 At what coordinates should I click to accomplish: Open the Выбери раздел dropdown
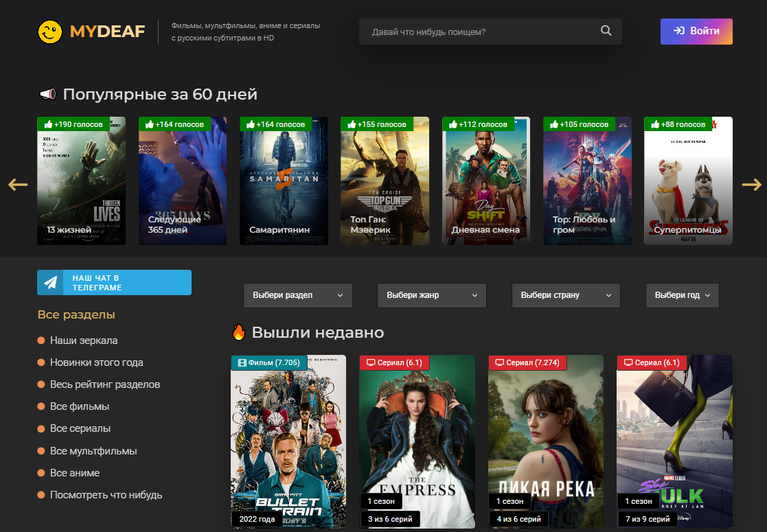[297, 295]
